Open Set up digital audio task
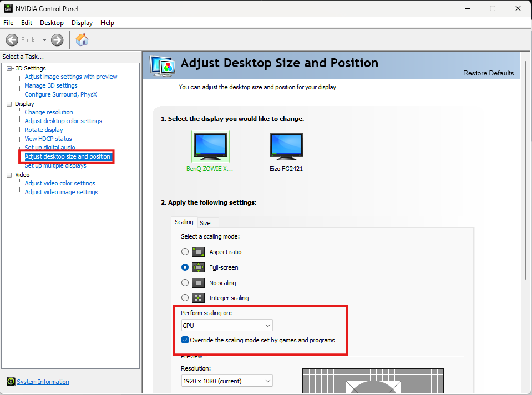532x395 pixels. coord(50,147)
